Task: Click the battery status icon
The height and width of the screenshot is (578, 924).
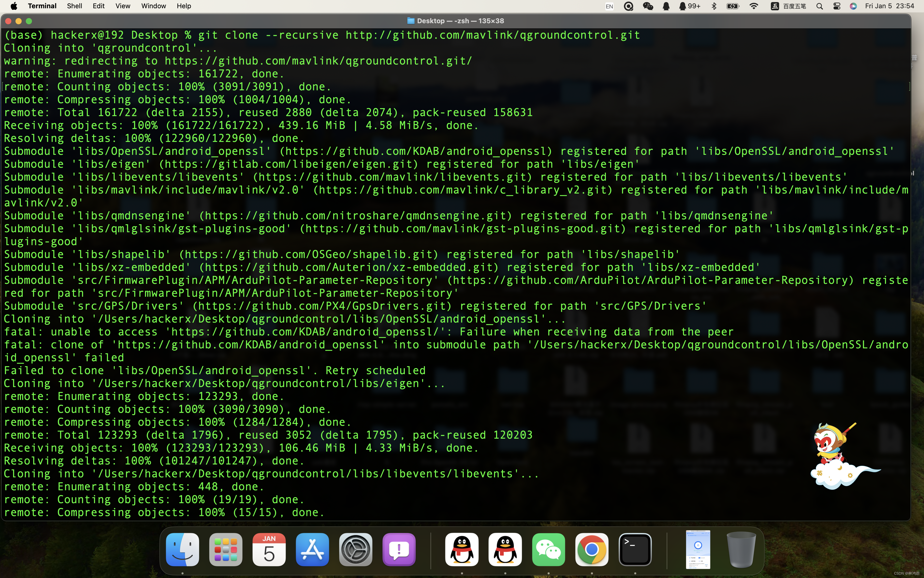Action: 733,6
